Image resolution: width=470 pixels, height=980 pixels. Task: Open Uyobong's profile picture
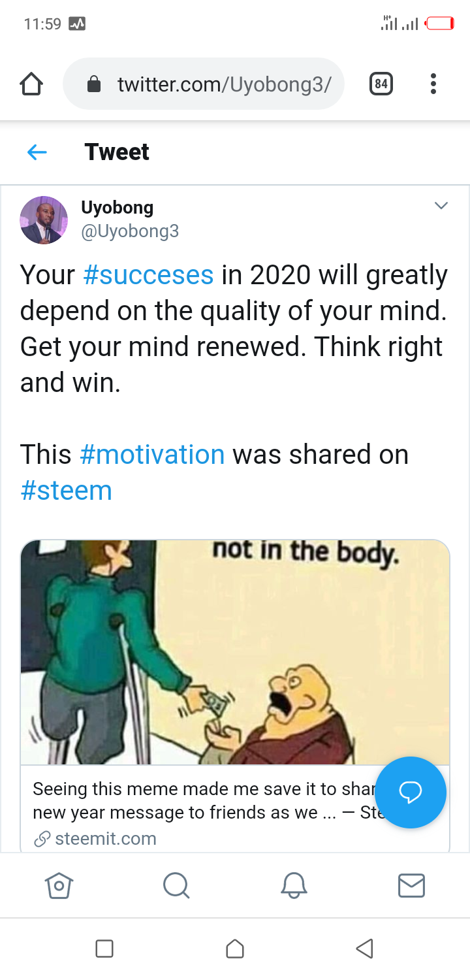pos(44,220)
